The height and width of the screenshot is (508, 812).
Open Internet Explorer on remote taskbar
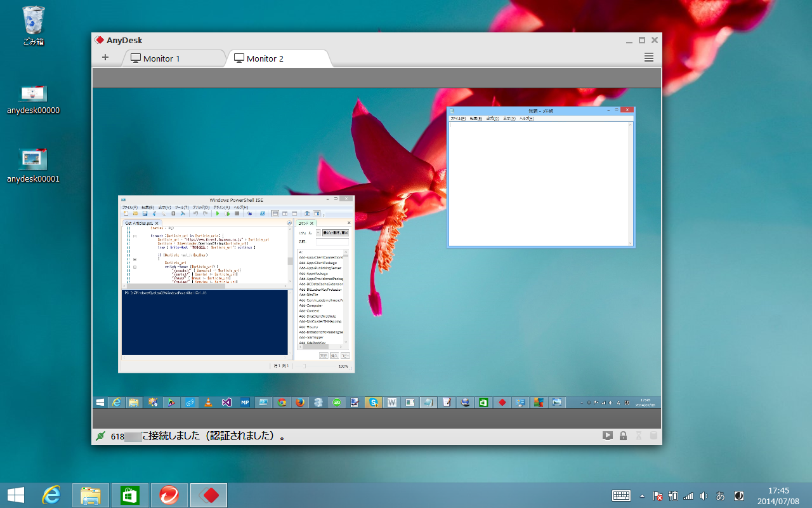[x=116, y=402]
